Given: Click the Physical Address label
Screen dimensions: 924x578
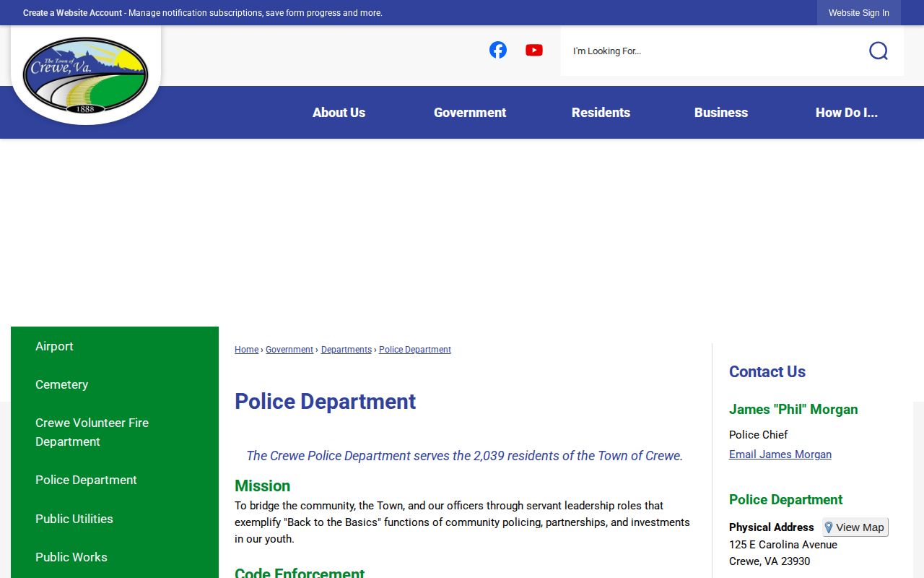Looking at the screenshot, I should tap(772, 527).
